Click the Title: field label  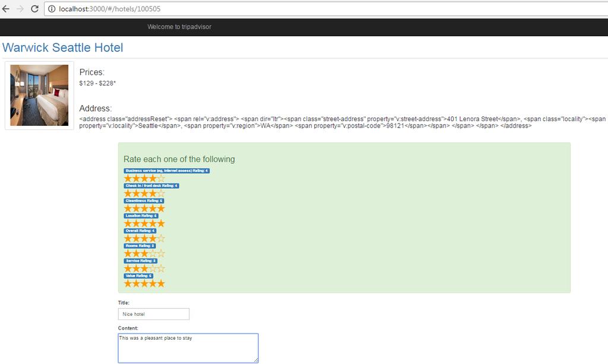click(123, 303)
